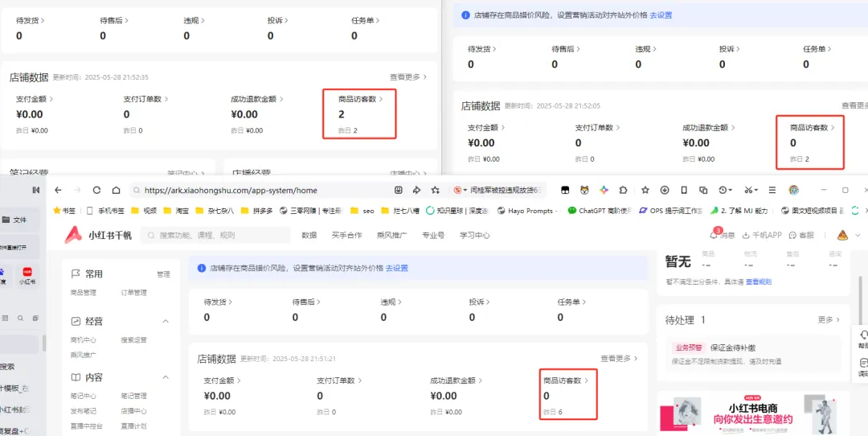
Task: Click the 小红书千帆 logo
Action: point(99,236)
